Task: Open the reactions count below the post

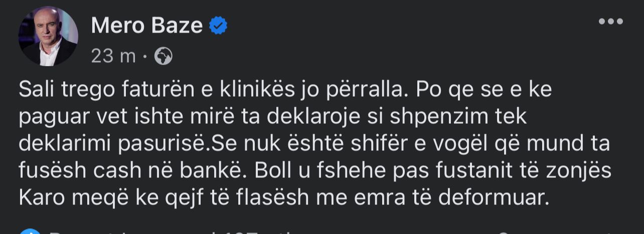Action: 150,232
